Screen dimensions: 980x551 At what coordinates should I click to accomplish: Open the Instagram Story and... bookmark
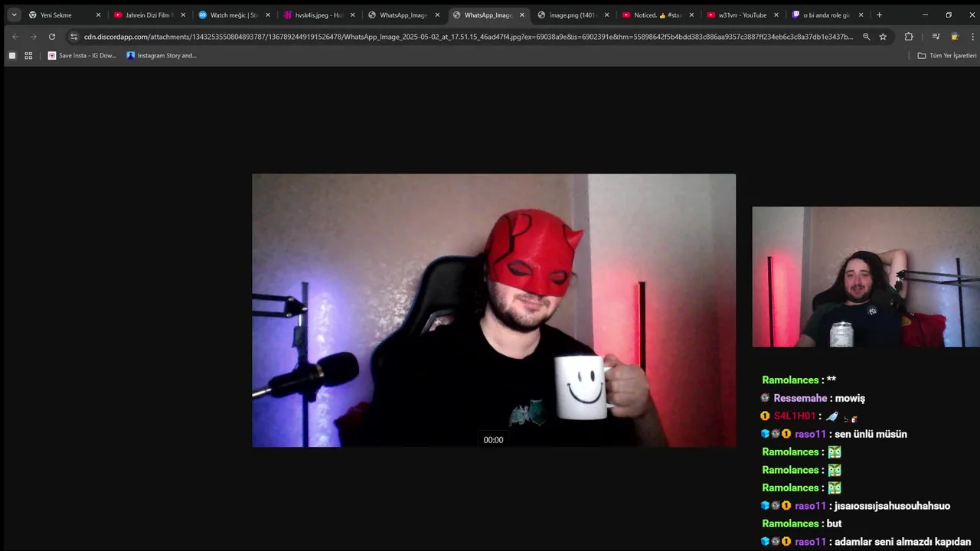pyautogui.click(x=162, y=55)
